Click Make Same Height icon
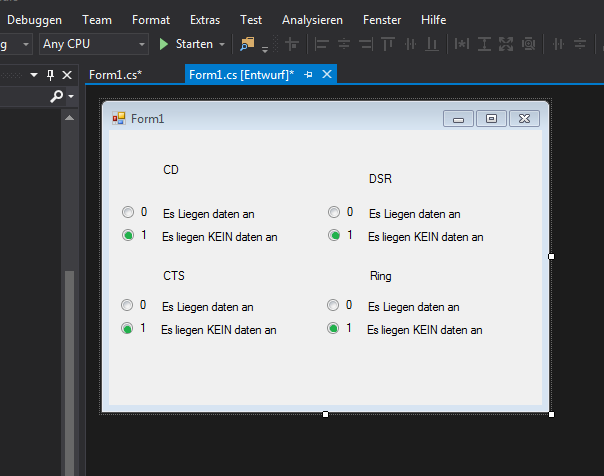 (484, 44)
